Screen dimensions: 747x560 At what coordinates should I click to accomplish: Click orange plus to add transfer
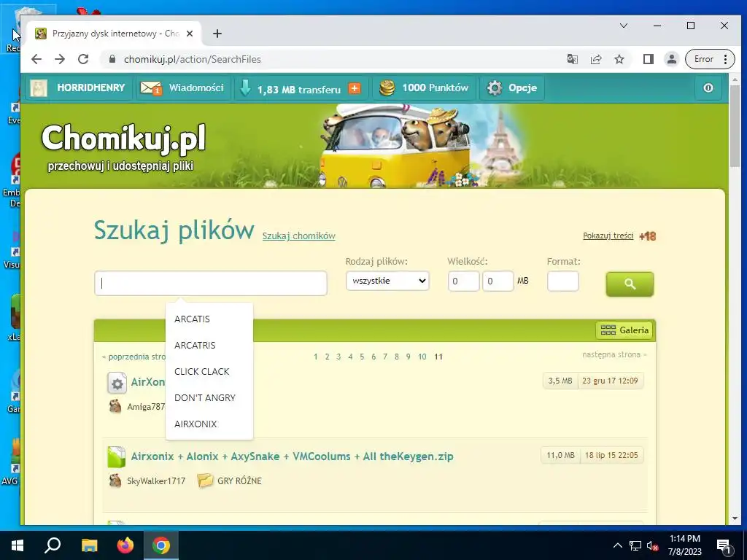pyautogui.click(x=355, y=88)
